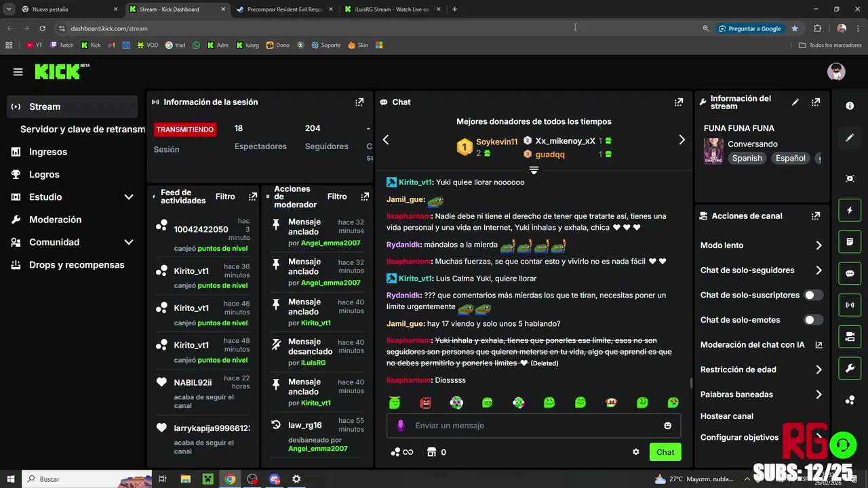The image size is (868, 488).
Task: Send message with green Chat button
Action: 665,452
